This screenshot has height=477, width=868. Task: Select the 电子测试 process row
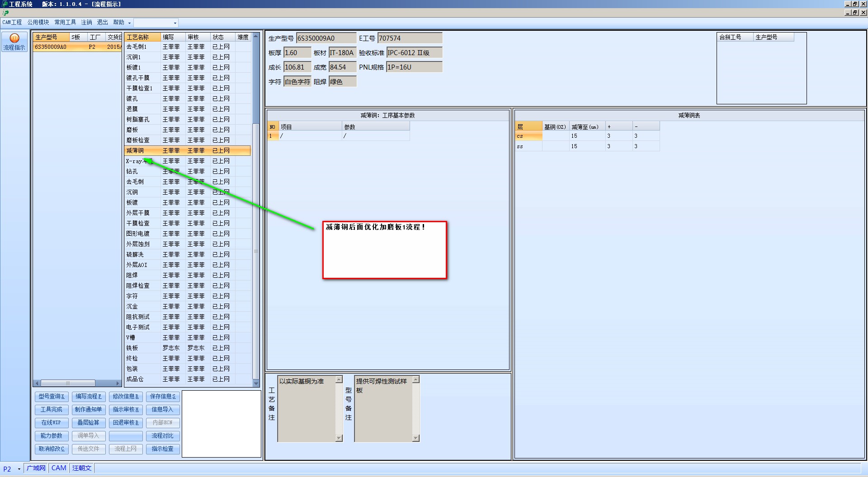[x=188, y=327]
